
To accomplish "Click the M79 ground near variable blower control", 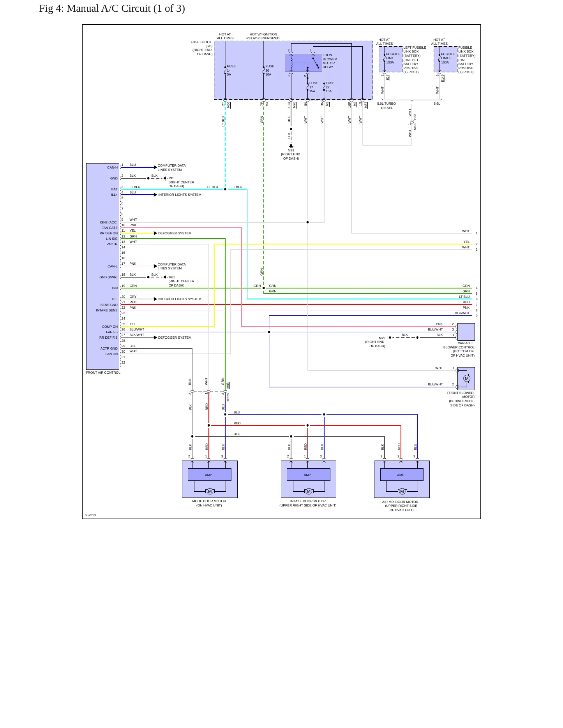I will (389, 338).
